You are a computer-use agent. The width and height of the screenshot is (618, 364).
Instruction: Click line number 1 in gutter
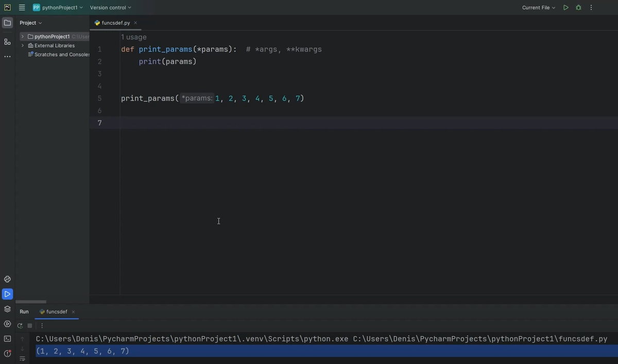click(x=99, y=49)
